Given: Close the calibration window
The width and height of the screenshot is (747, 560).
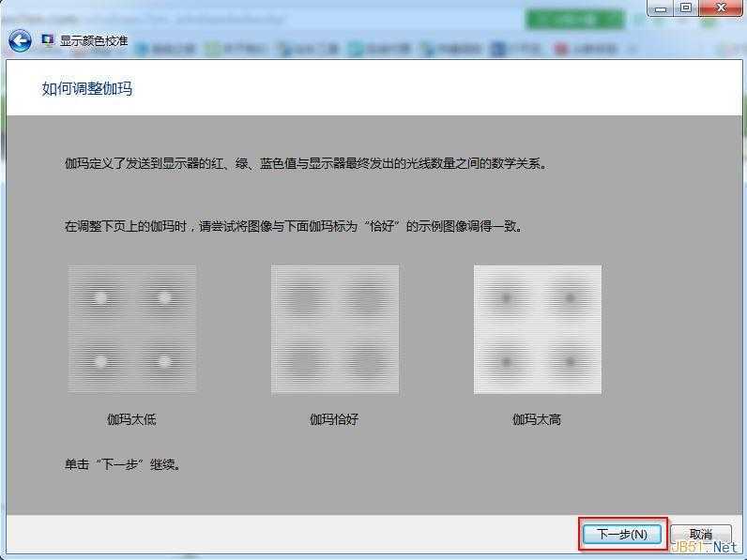Looking at the screenshot, I should click(x=720, y=8).
